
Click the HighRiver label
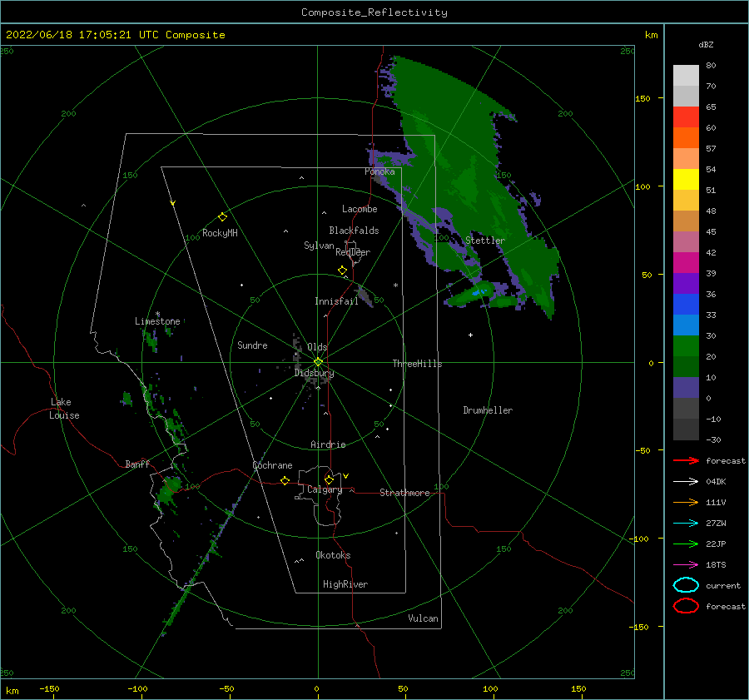(345, 584)
